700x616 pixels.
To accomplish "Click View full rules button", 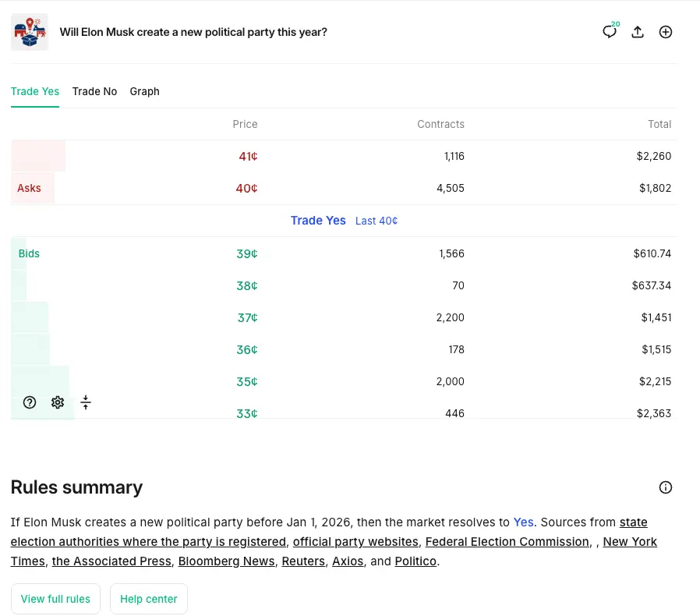I will click(55, 599).
